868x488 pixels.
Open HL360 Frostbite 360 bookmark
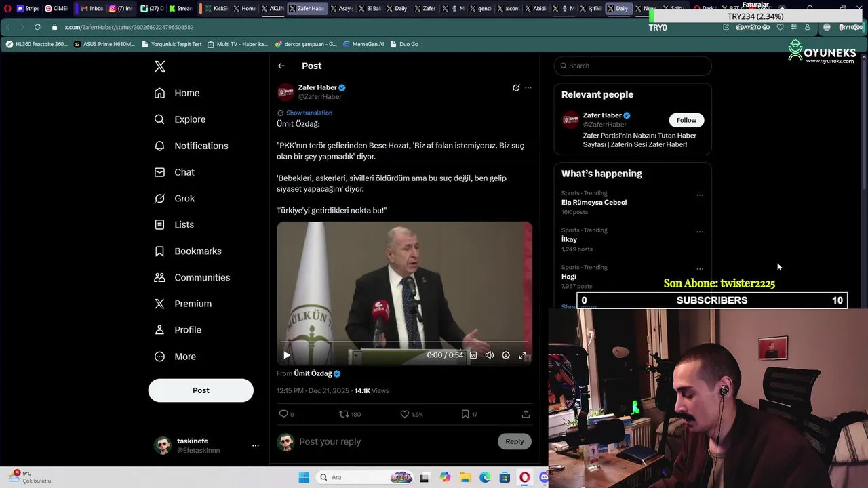coord(37,44)
